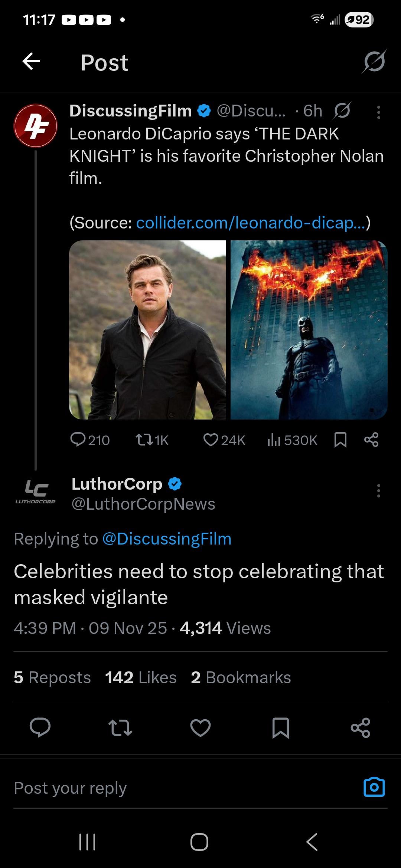View the Dark Knight poster image
Viewport: 401px width, 868px height.
pos(309,330)
